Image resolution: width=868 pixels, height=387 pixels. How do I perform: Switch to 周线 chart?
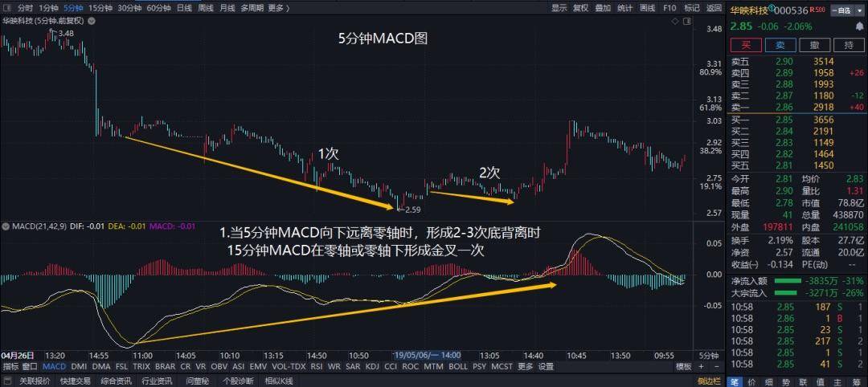coord(206,8)
